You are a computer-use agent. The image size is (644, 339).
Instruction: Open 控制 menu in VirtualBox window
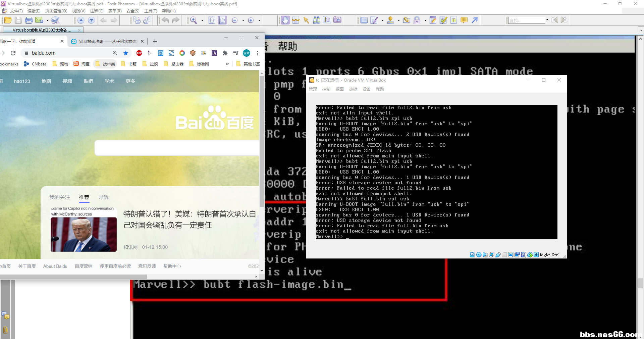[x=326, y=89]
